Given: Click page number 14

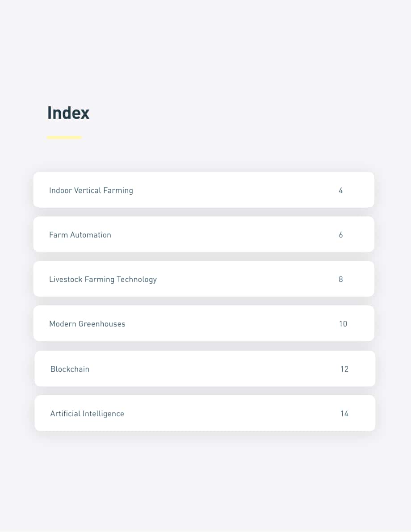Looking at the screenshot, I should click(x=344, y=414).
